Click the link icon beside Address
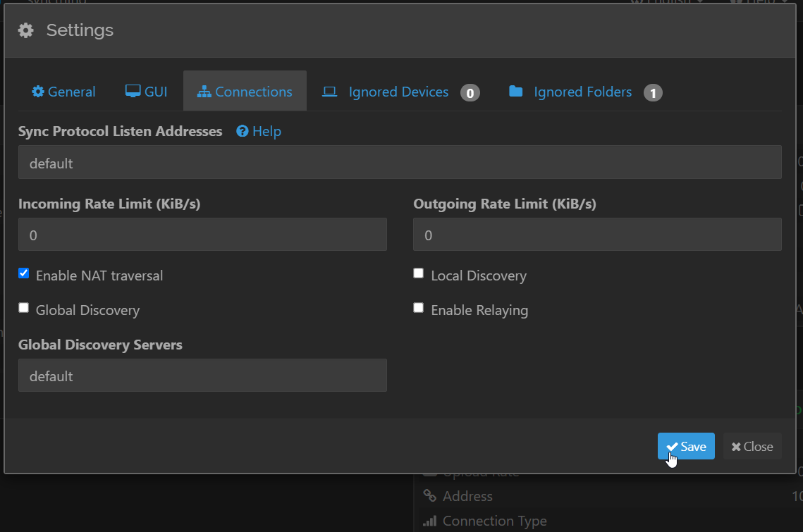Image resolution: width=803 pixels, height=532 pixels. (429, 496)
